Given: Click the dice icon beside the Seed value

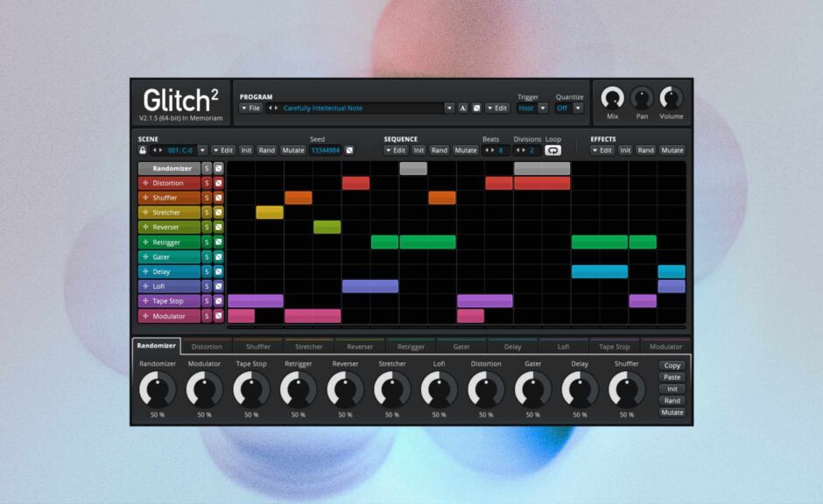Looking at the screenshot, I should [349, 150].
